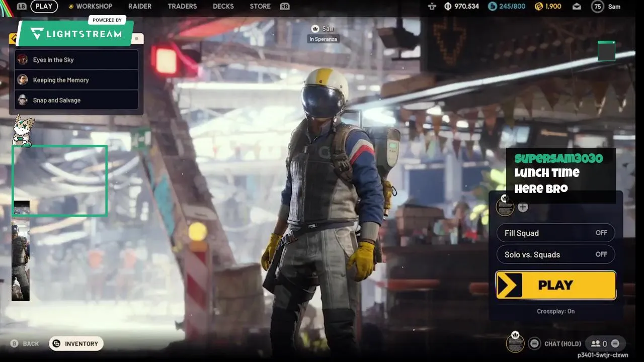
Task: Switch to the STORE tab
Action: [260, 7]
